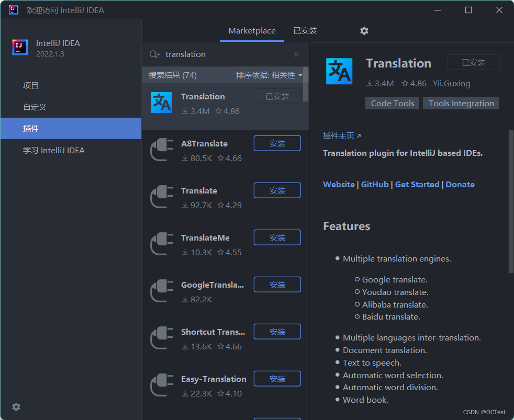Click the 搜索结果 (74) label

tap(172, 75)
